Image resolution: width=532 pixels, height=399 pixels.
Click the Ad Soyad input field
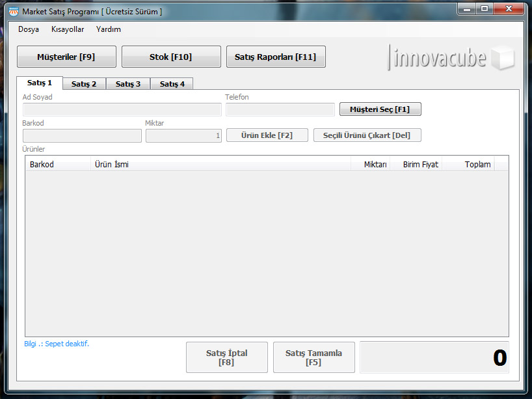coord(122,110)
